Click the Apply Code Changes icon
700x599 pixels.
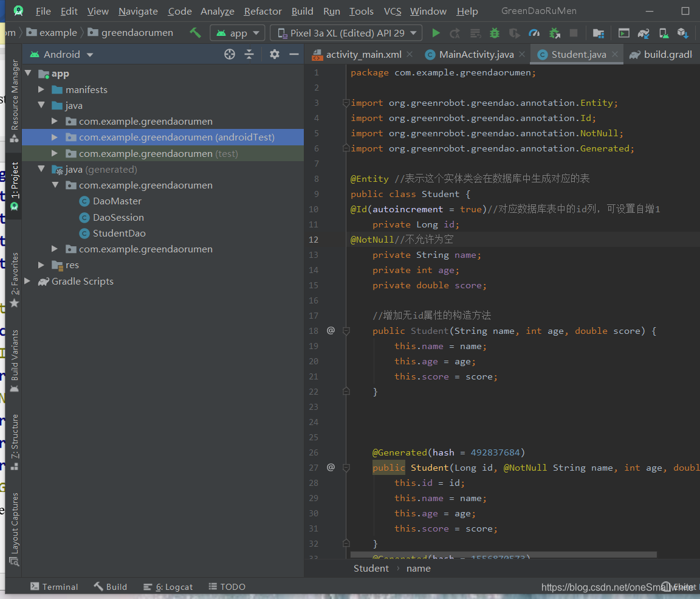click(475, 33)
